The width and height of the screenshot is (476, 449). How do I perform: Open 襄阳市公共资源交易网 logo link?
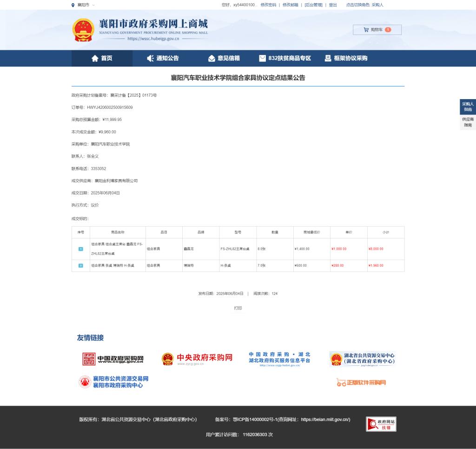113,382
